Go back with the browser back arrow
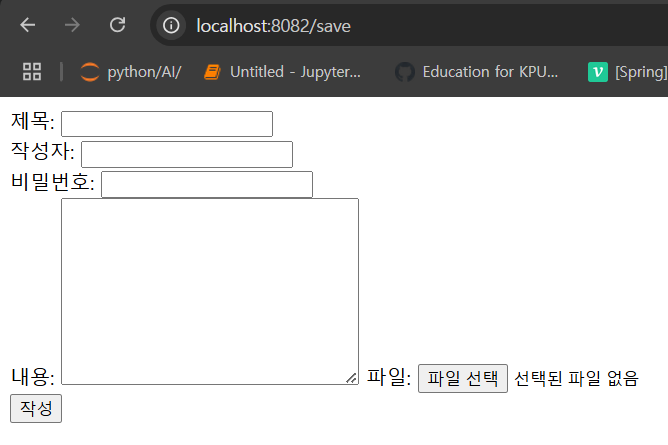668x445 pixels. click(28, 25)
